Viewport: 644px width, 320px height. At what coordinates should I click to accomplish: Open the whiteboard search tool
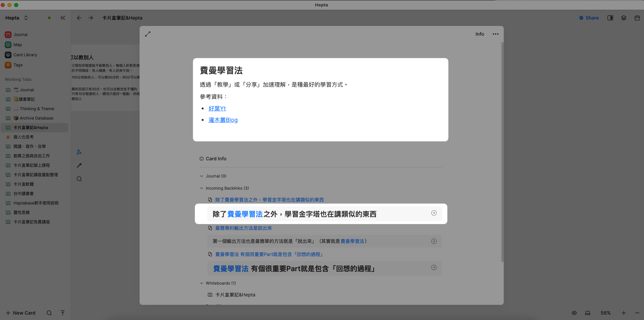(x=79, y=179)
